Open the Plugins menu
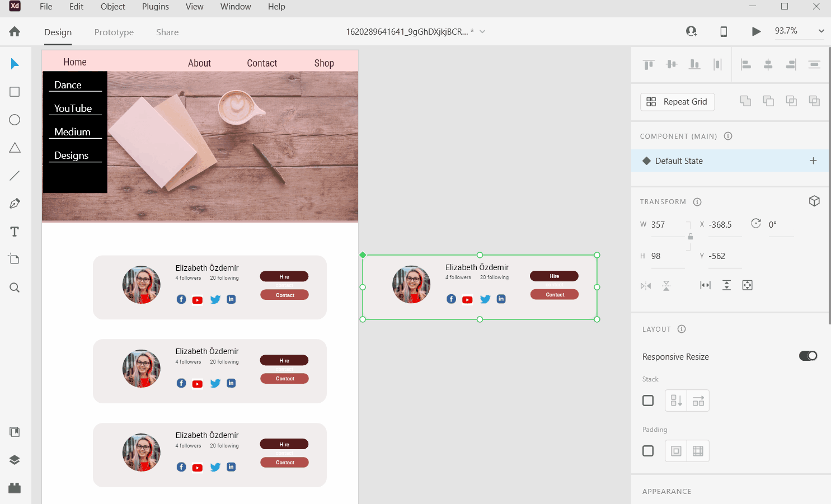This screenshot has height=504, width=831. click(x=155, y=7)
